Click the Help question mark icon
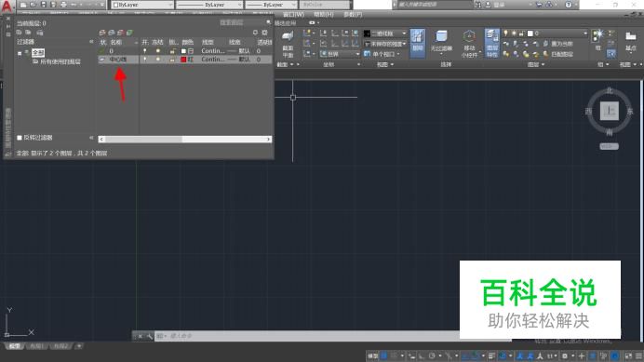The image size is (644, 362). [x=569, y=5]
